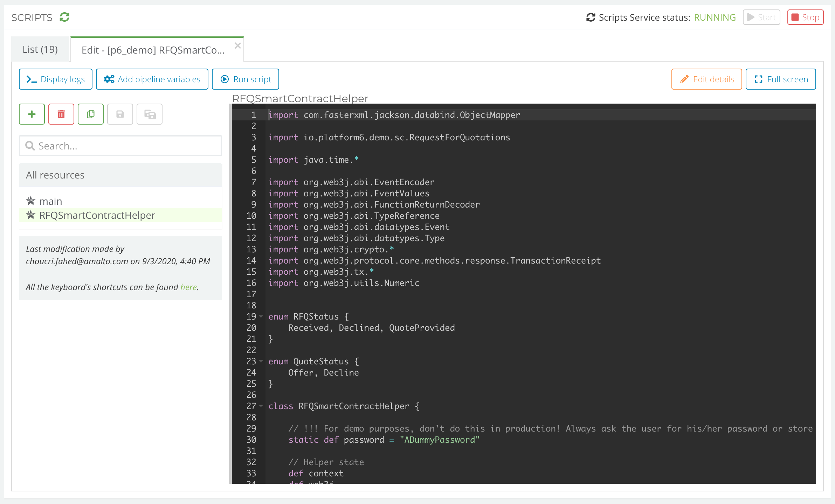Click the pencil icon on Edit details
The width and height of the screenshot is (835, 504).
coord(684,79)
